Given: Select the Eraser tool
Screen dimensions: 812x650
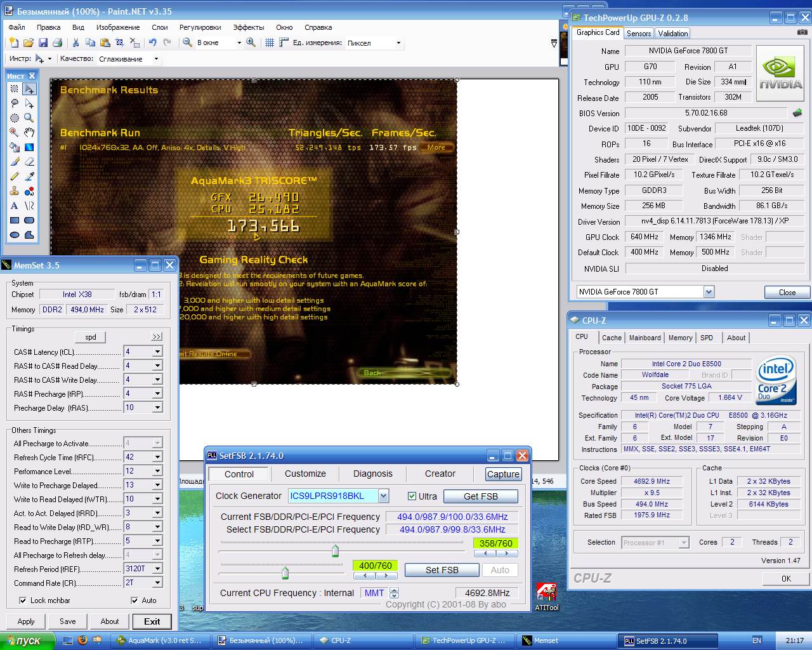Looking at the screenshot, I should 29,162.
